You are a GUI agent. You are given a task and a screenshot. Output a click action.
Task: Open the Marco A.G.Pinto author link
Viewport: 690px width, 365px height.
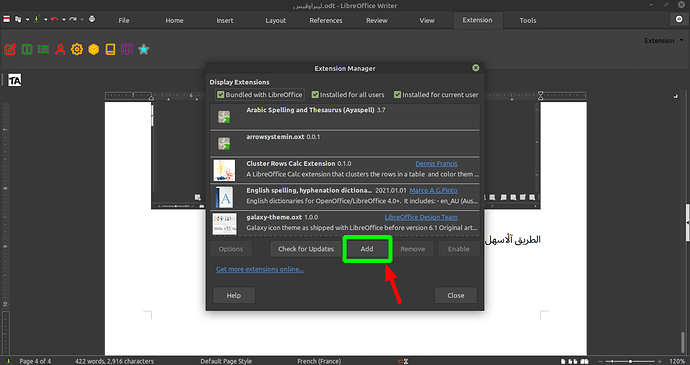(433, 190)
